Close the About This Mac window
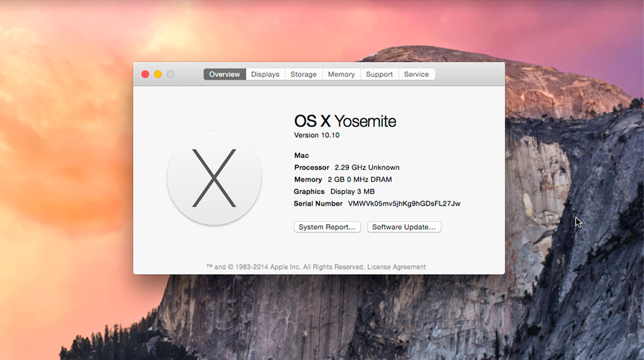This screenshot has height=360, width=644. pyautogui.click(x=145, y=74)
